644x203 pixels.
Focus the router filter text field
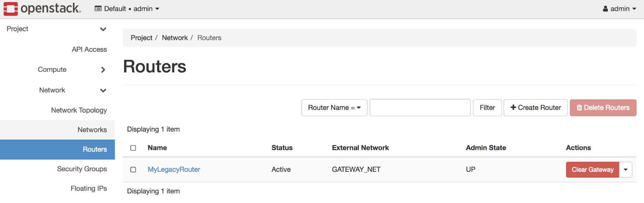coord(420,108)
